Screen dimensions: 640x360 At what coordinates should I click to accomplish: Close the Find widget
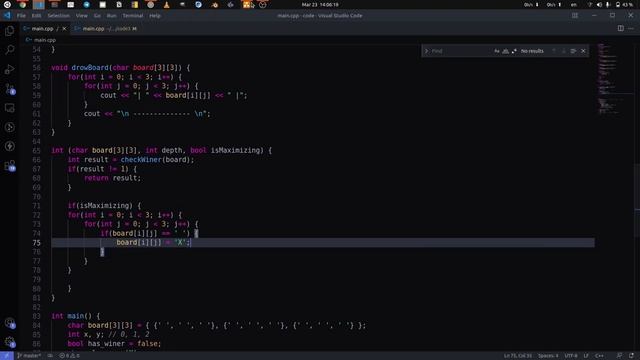coord(583,51)
